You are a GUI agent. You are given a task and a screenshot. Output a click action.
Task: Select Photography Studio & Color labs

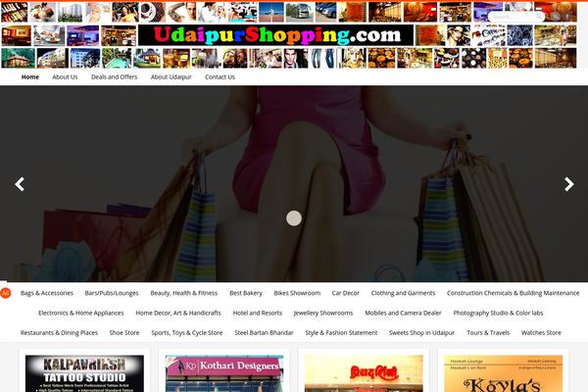point(498,313)
